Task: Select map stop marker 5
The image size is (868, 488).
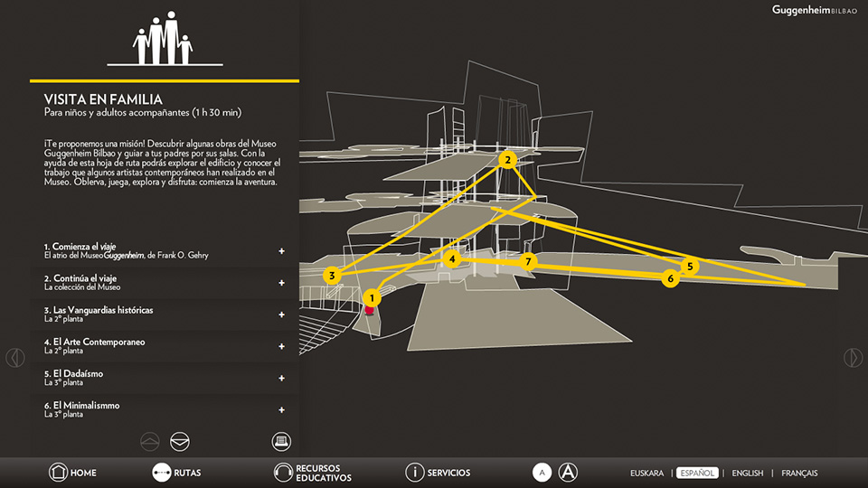Action: (690, 266)
